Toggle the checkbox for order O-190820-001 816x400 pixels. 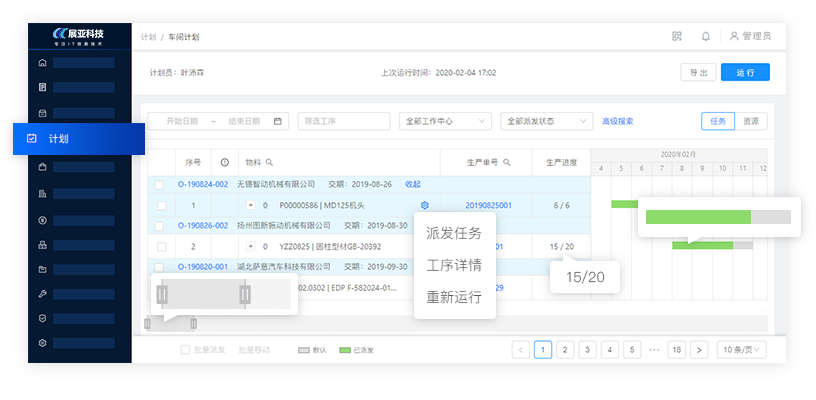pos(159,267)
